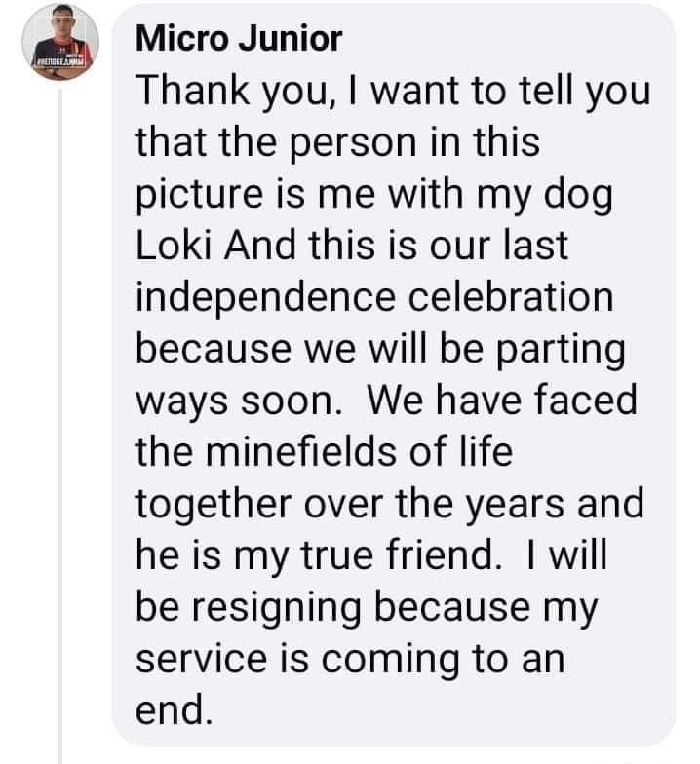
Task: Click the word independence in the comment
Action: click(265, 298)
